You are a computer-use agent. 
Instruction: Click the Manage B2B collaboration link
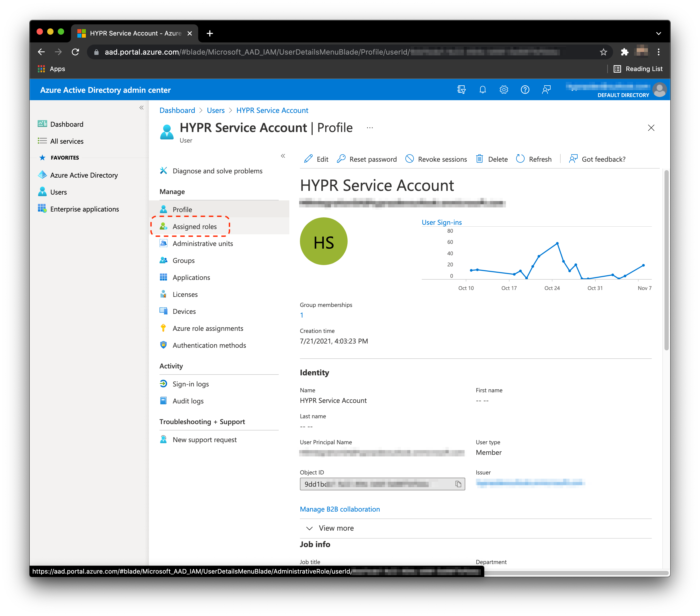tap(340, 509)
